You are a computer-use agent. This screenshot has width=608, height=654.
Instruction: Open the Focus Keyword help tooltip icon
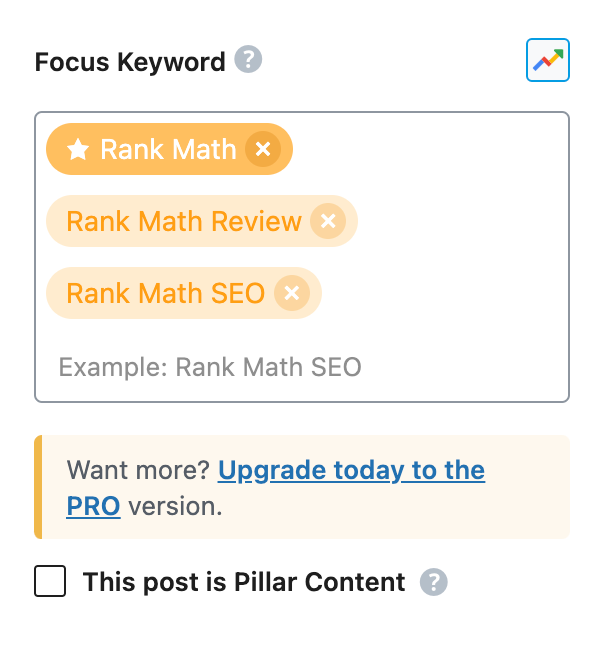tap(248, 59)
